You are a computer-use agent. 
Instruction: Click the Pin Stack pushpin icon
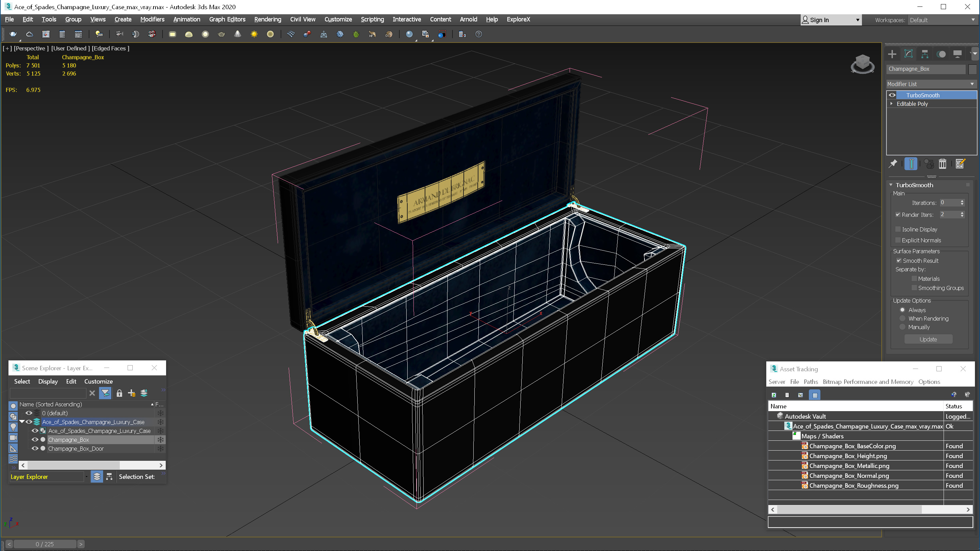pos(893,164)
